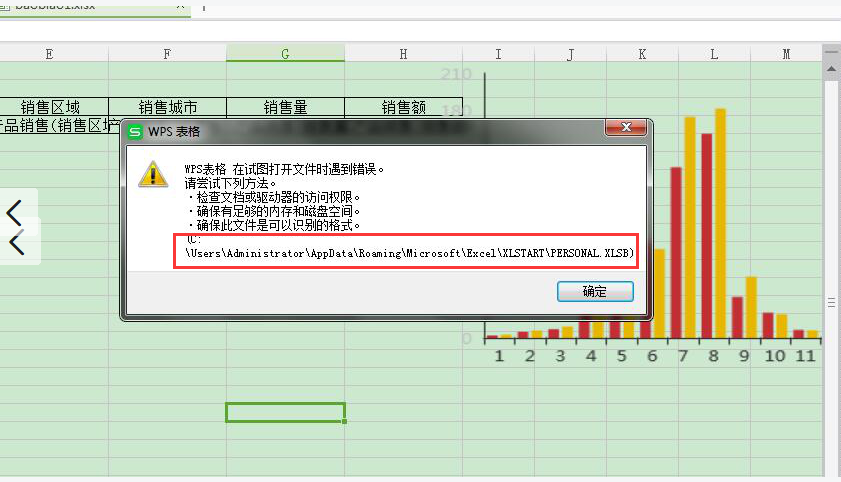Click the selected green-bordered cell in column G
841x482 pixels.
point(285,412)
